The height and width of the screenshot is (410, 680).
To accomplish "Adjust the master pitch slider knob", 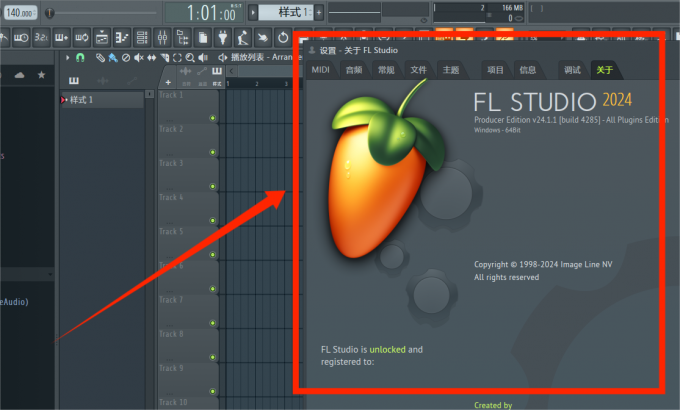I will pyautogui.click(x=50, y=13).
